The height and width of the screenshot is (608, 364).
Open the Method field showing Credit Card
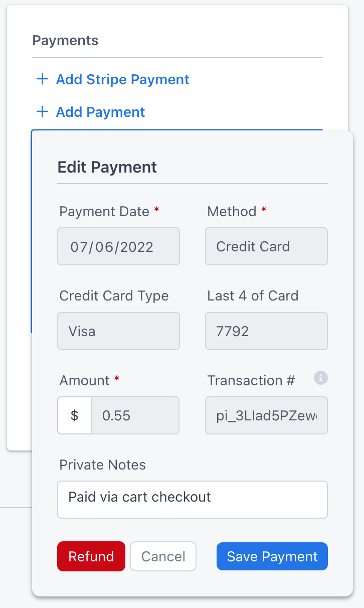(x=266, y=246)
